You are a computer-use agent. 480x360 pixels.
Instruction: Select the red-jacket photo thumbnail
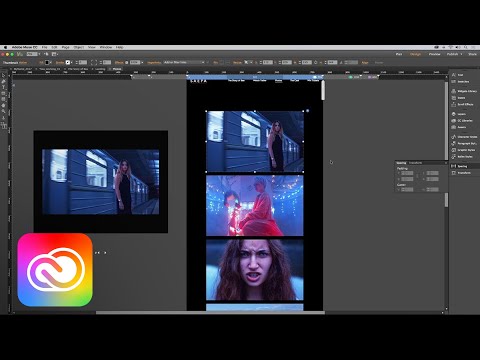click(255, 206)
